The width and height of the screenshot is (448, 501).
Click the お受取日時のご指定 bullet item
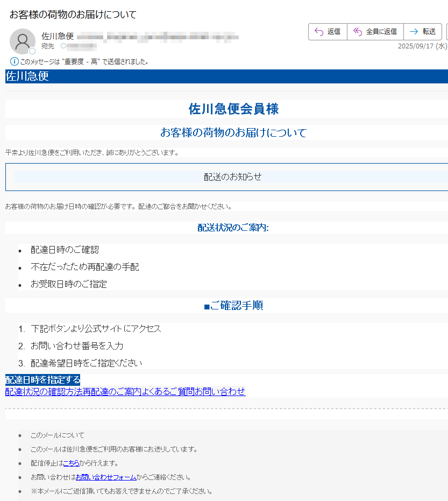(69, 284)
